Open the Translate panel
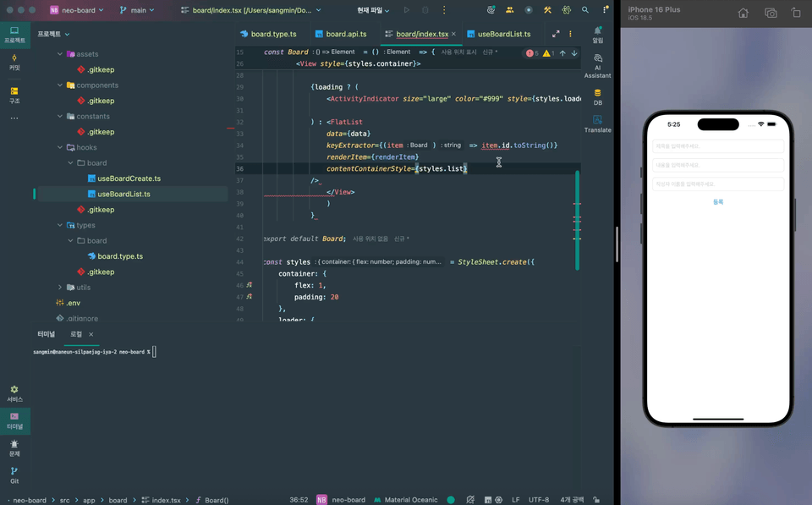 (x=598, y=124)
